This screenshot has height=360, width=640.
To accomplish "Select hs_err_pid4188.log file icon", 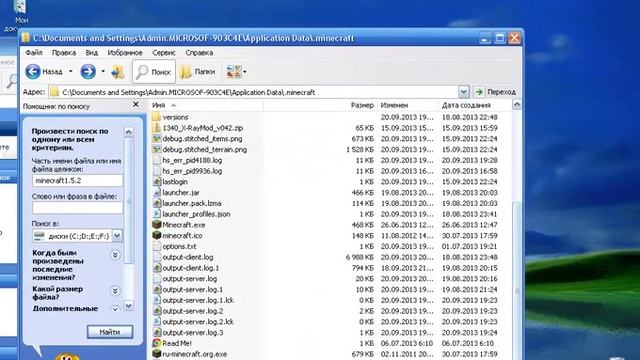I will [x=156, y=160].
